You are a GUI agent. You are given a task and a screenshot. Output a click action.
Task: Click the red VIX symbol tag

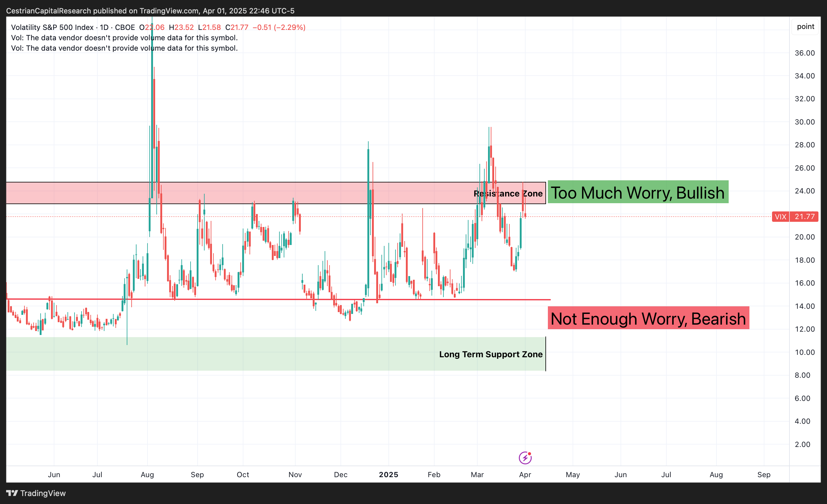tap(780, 217)
